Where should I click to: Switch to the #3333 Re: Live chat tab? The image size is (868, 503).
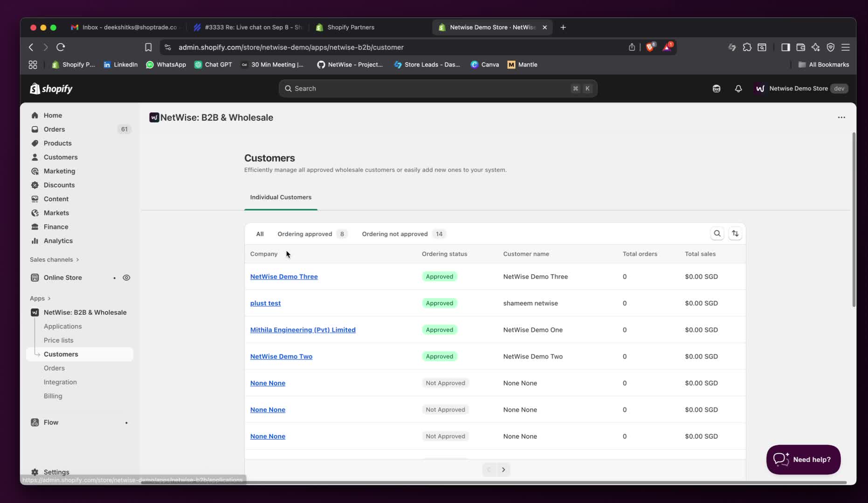tap(248, 27)
